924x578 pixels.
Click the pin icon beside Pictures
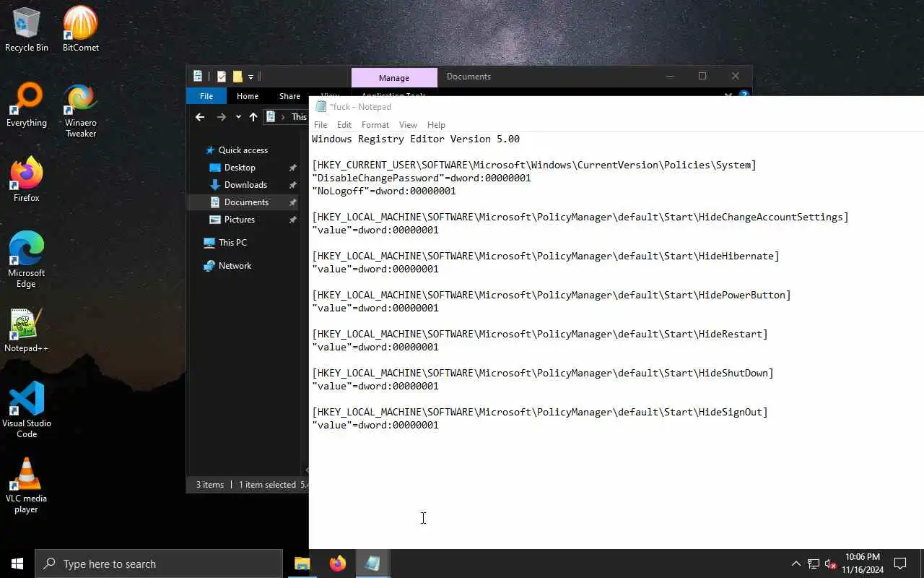(x=292, y=220)
